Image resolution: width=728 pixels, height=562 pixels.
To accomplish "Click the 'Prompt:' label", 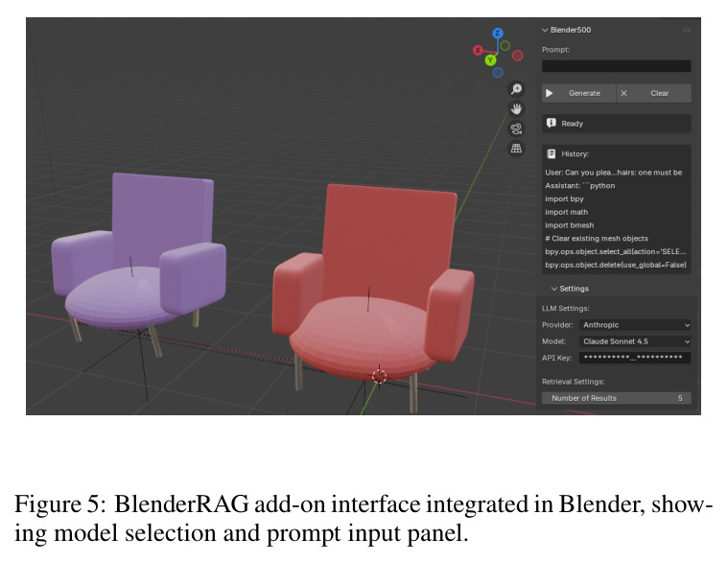I will (555, 50).
